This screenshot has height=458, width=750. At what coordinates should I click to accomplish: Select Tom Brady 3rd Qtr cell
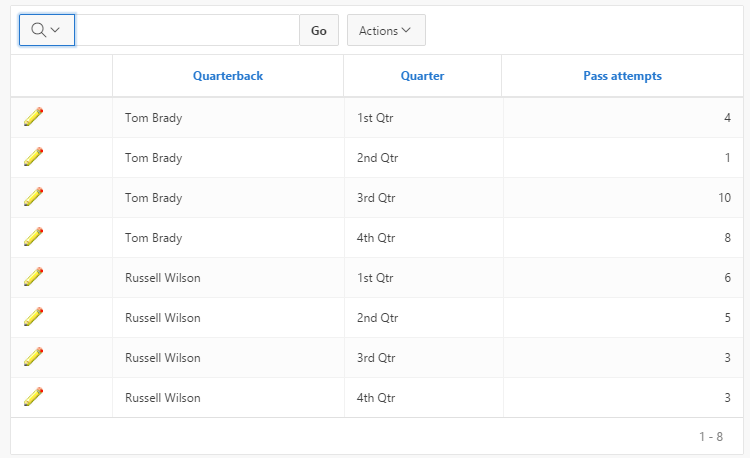pos(423,197)
